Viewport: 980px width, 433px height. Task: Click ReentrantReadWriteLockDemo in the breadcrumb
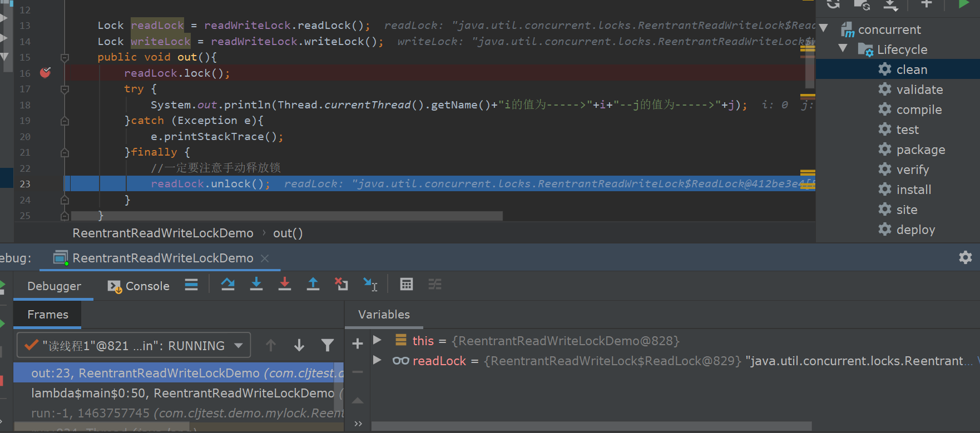[163, 233]
